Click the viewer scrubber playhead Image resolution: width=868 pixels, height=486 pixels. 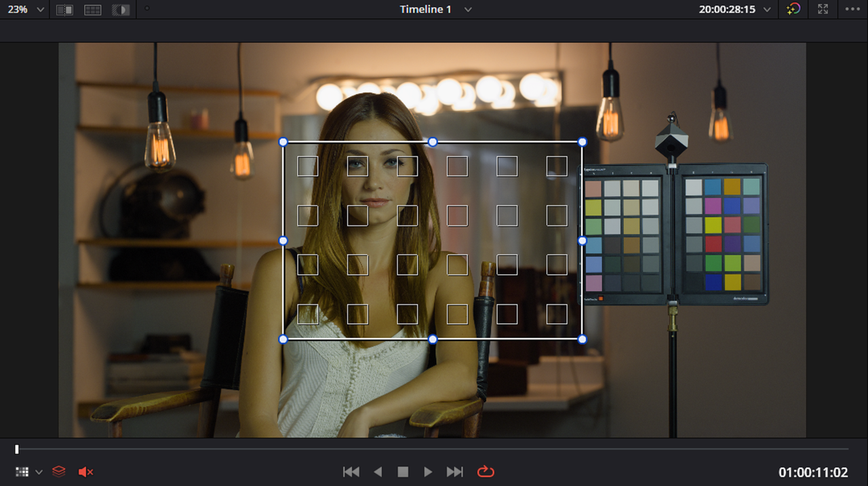click(17, 449)
